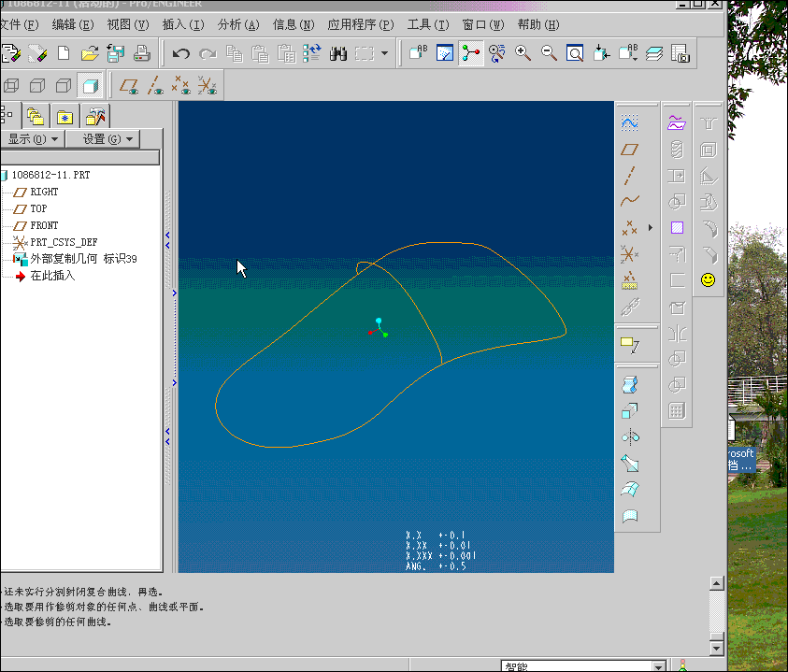788x672 pixels.
Task: Save the model with the floppy disk icon
Action: click(116, 53)
